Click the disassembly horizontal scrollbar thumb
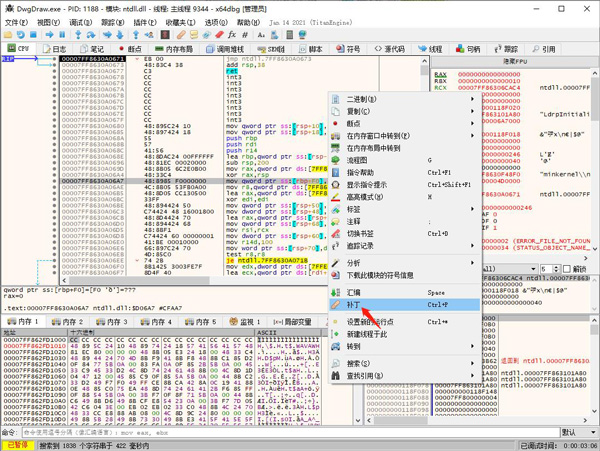The image size is (600, 451). tap(139, 280)
